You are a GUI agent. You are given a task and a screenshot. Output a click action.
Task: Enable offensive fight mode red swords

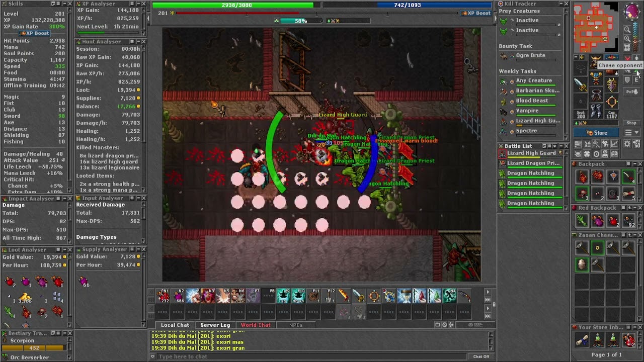628,58
